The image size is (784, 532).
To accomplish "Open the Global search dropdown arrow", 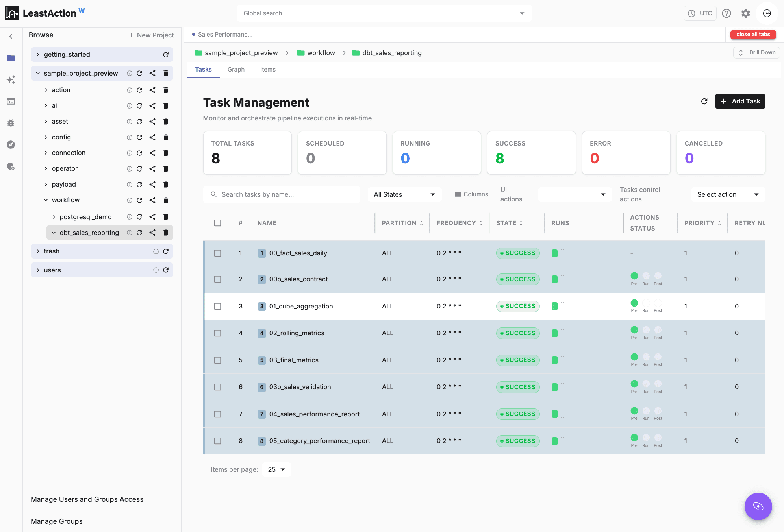I will coord(522,13).
